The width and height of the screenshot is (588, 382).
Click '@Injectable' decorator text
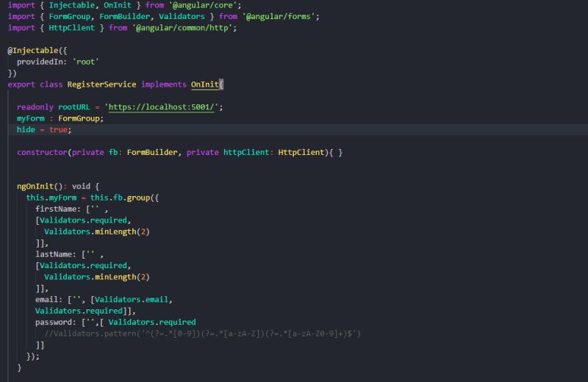(x=33, y=51)
